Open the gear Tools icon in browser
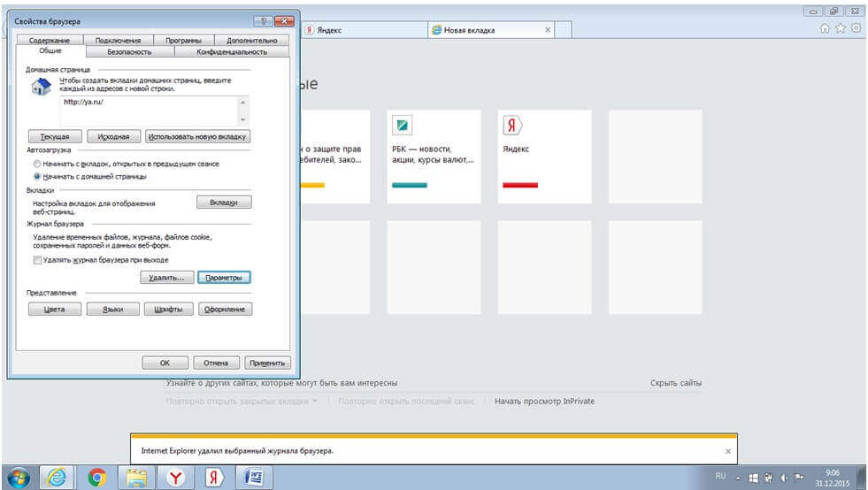 pyautogui.click(x=855, y=29)
